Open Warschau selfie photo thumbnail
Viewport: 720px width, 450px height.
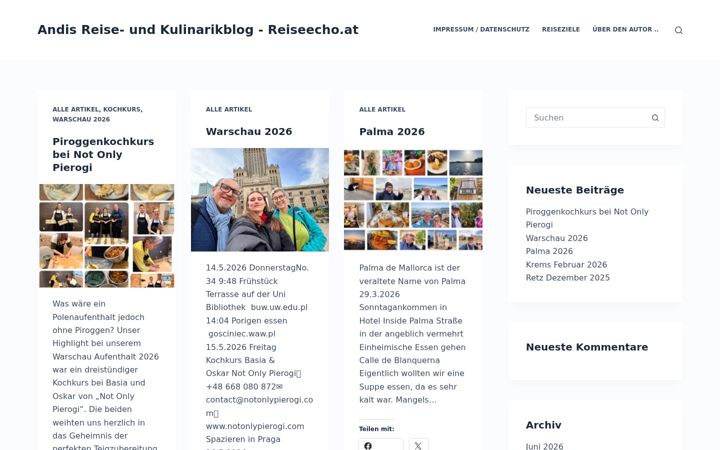tap(260, 200)
